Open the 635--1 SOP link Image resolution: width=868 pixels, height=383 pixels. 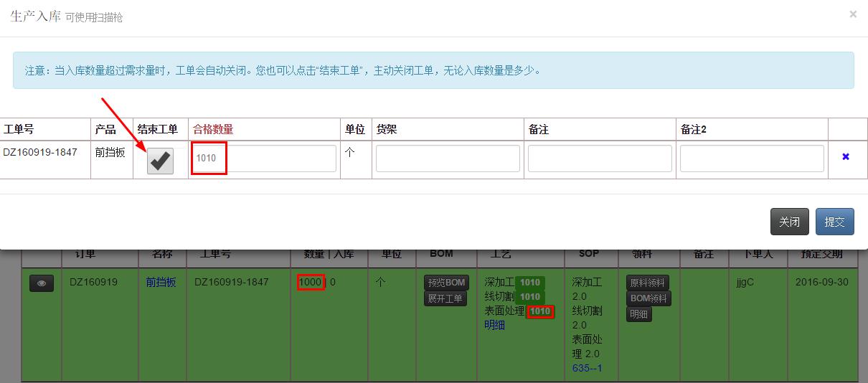coord(587,368)
